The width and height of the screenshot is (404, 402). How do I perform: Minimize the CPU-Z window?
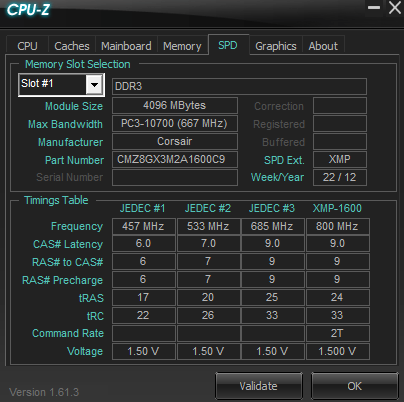click(x=374, y=7)
